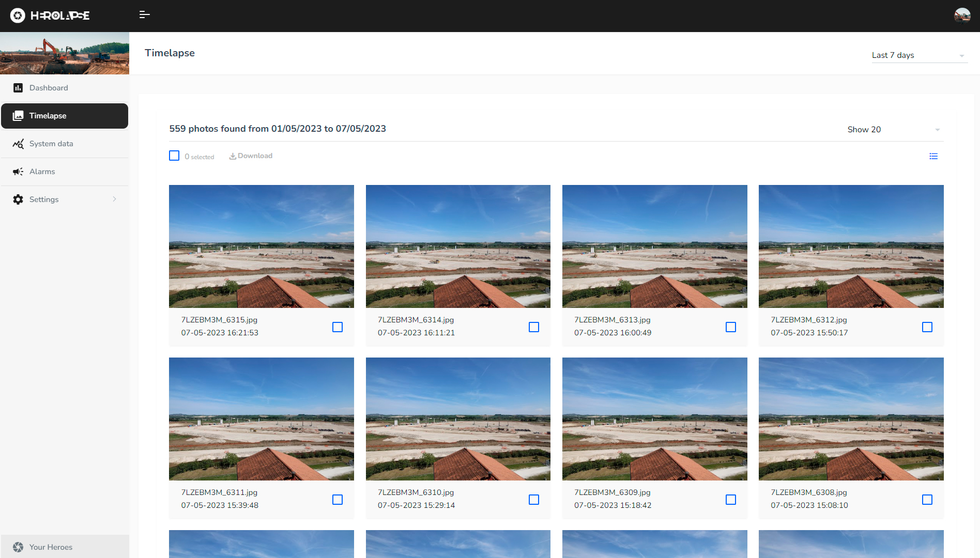
Task: Go to Dashboard menu item
Action: [x=65, y=88]
